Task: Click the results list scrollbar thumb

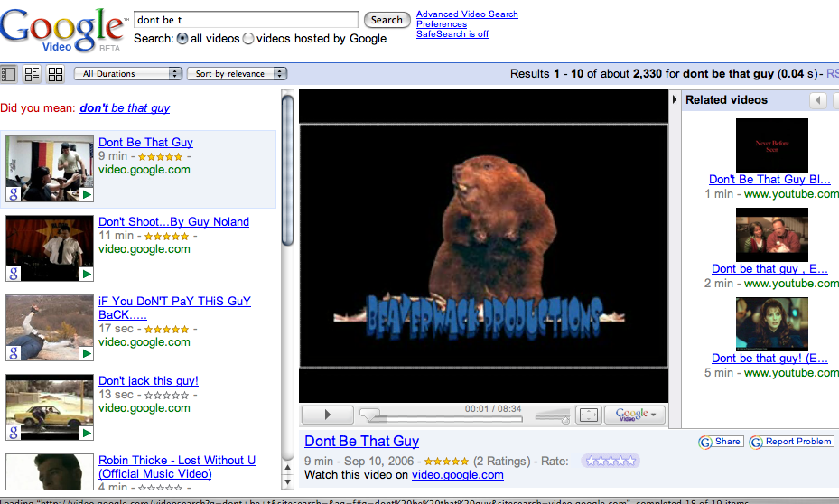Action: coord(287,170)
